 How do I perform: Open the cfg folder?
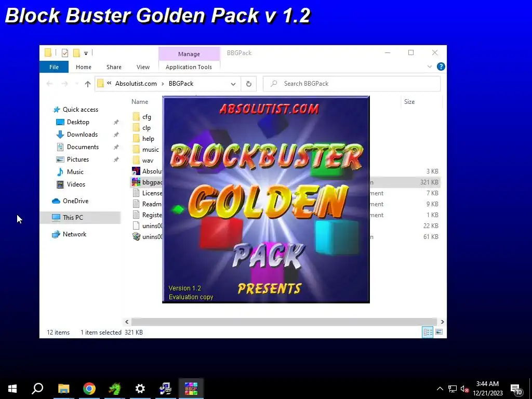click(x=147, y=117)
